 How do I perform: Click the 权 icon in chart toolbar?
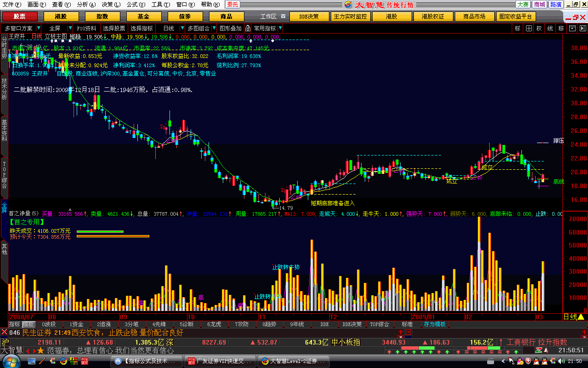539,28
